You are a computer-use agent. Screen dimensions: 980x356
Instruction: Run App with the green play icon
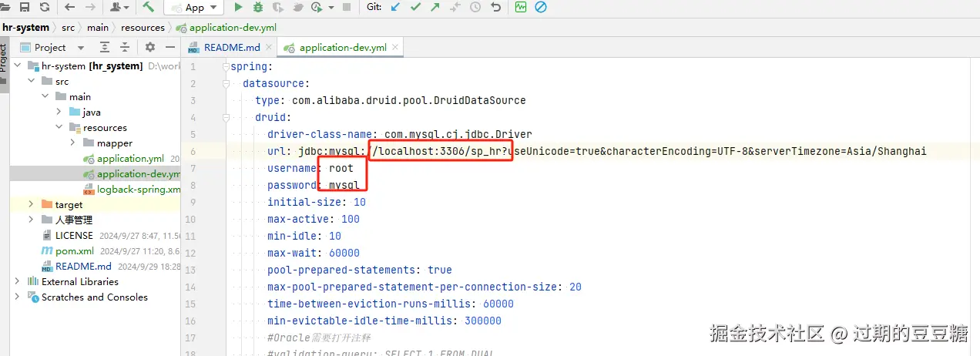coord(238,7)
